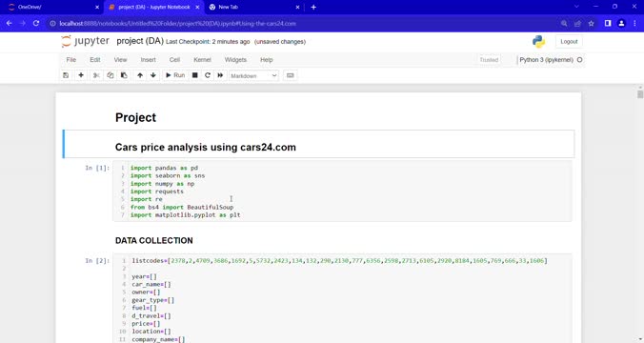Open the Edit menu

pos(95,60)
